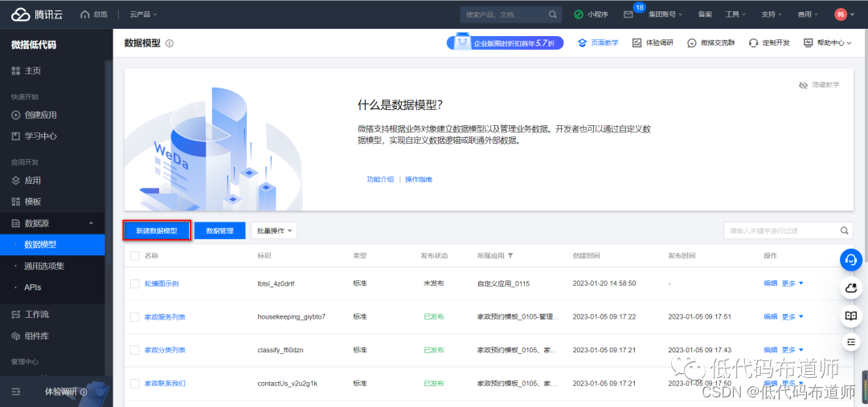This screenshot has width=868, height=407.
Task: Click the filter funnel icon on 所属应用
Action: click(510, 256)
